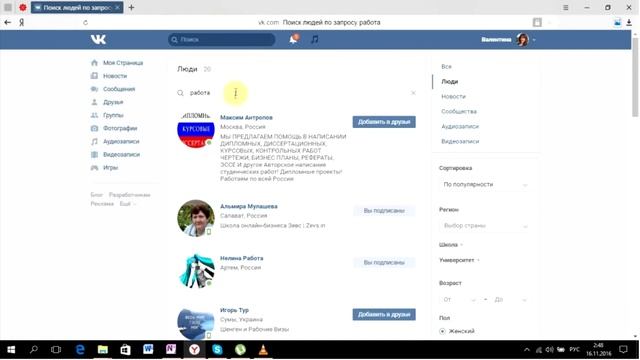Click the Группы people icon

click(x=94, y=115)
